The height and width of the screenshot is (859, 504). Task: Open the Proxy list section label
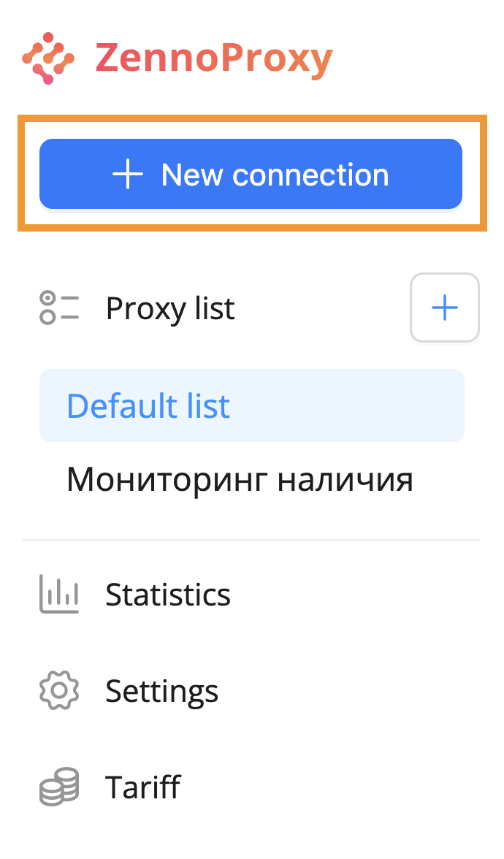pos(170,309)
